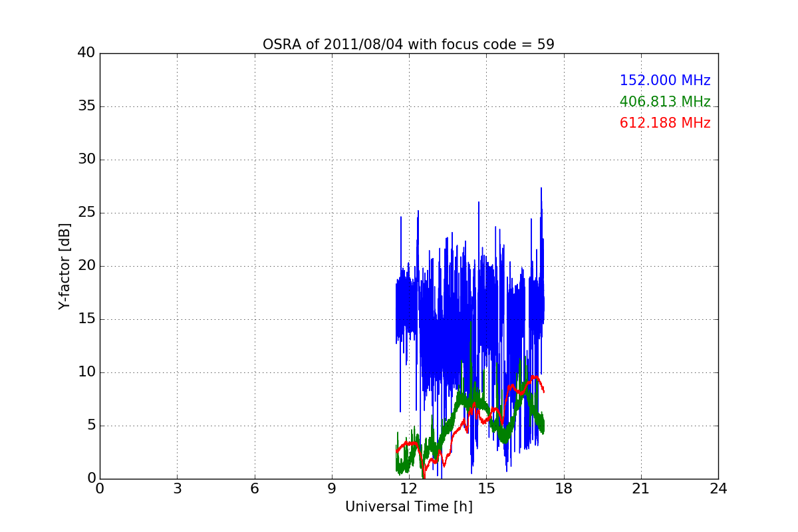Click the plot title 'OSRA of 2011/08/04 with focus code = 59'
Screen dimensions: 798x532
click(x=408, y=45)
